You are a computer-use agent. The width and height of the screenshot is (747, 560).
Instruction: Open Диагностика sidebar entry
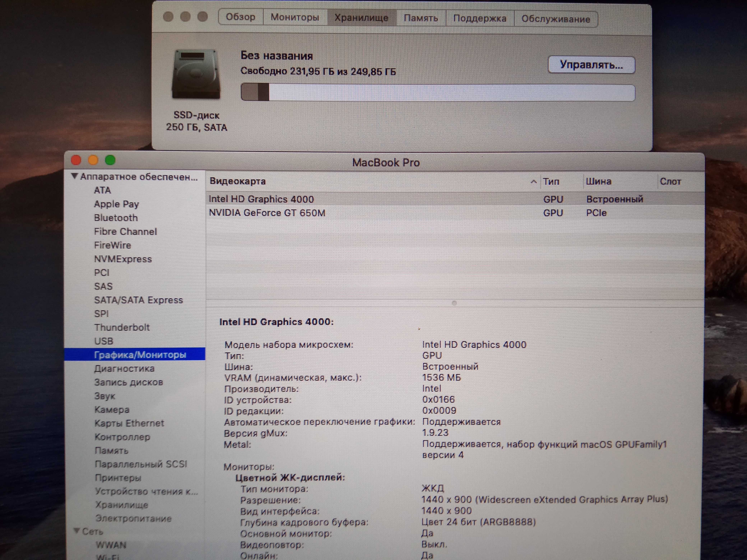[124, 368]
